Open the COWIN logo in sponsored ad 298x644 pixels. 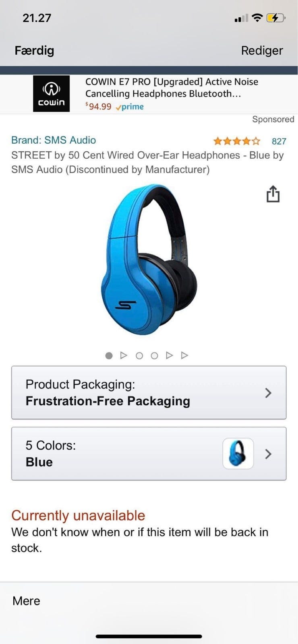click(51, 93)
